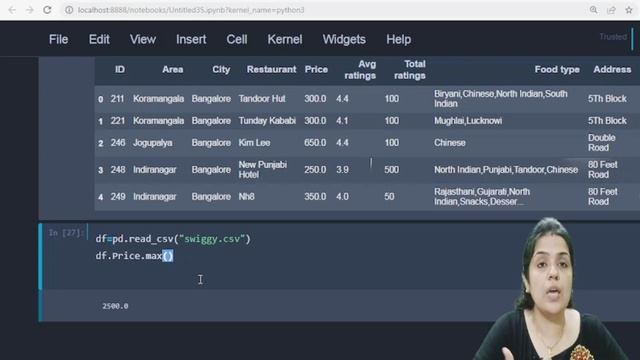Screen dimensions: 640x360
Task: Click the Chinese food type cell in Kim Lee row
Action: pos(450,143)
